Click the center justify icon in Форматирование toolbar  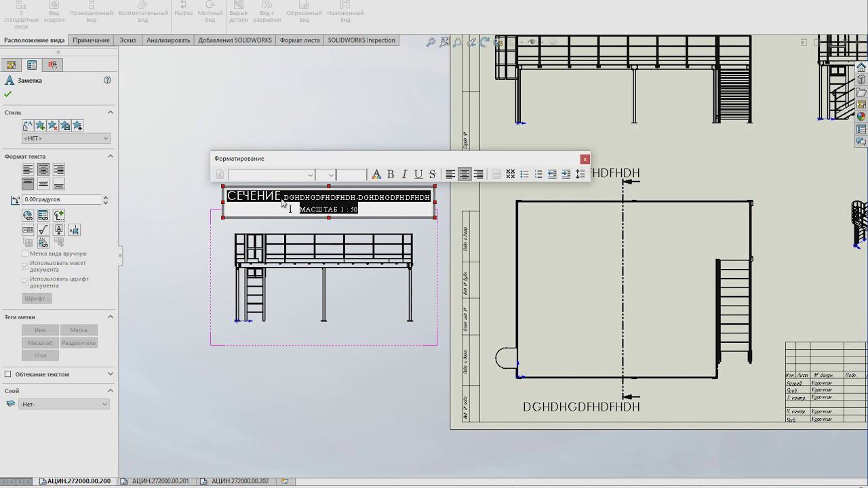coord(465,175)
